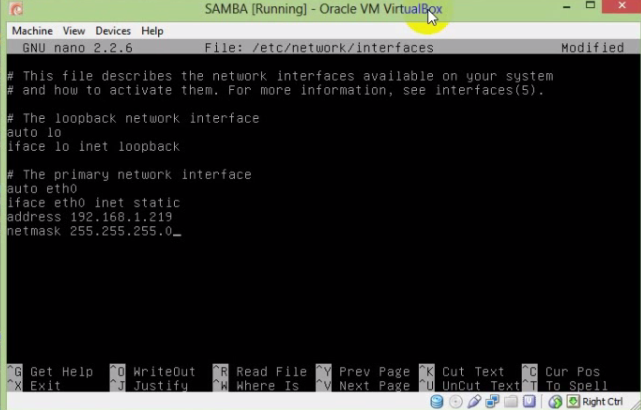Click the network adapters status icon
This screenshot has width=641, height=410.
pyautogui.click(x=492, y=401)
